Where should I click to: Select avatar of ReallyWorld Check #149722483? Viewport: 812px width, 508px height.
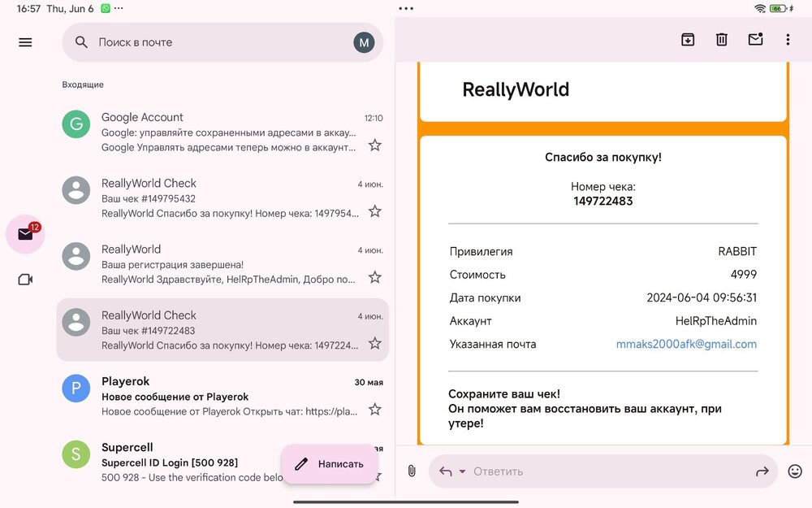(x=76, y=322)
